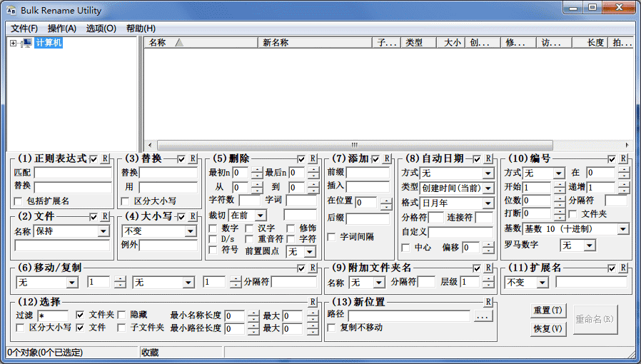Open the 类型 创建时间 dropdown in 自动日期

488,188
